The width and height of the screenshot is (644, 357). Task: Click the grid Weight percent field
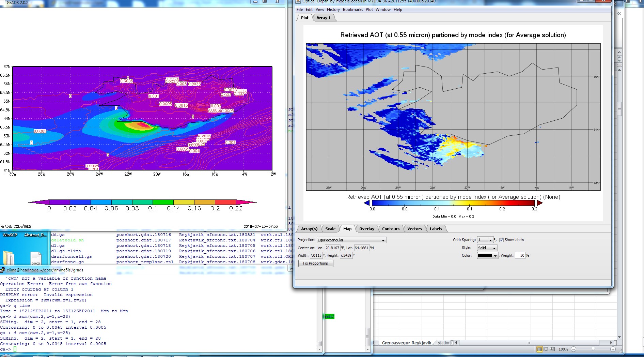pos(520,255)
